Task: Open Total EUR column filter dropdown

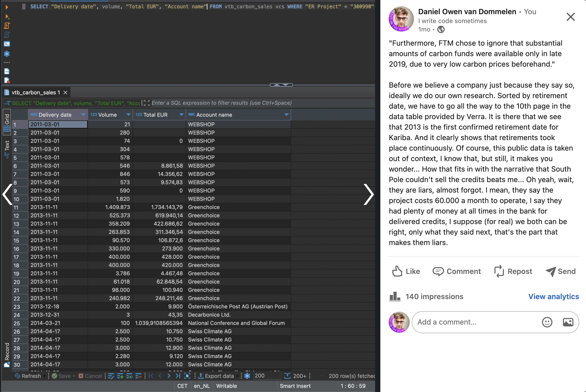Action: click(x=182, y=115)
